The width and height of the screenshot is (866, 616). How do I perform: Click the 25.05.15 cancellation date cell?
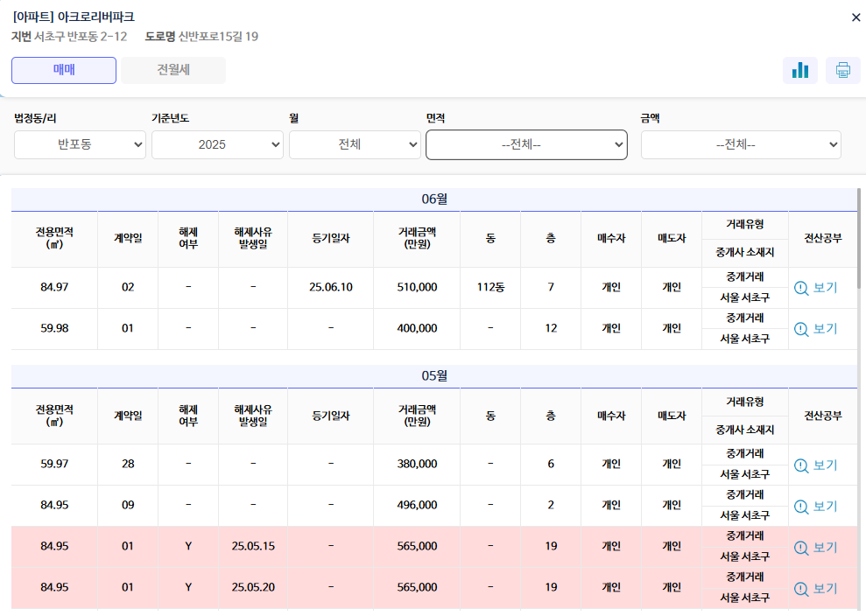[x=253, y=547]
